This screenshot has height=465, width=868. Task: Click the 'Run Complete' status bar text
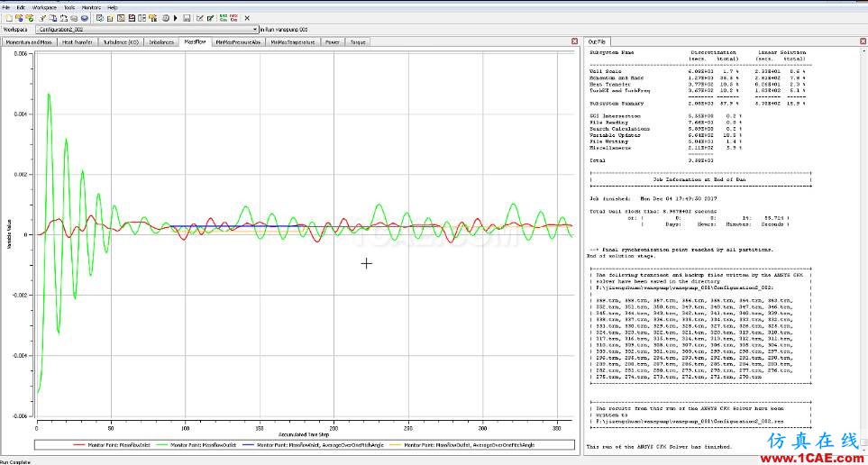[14, 461]
